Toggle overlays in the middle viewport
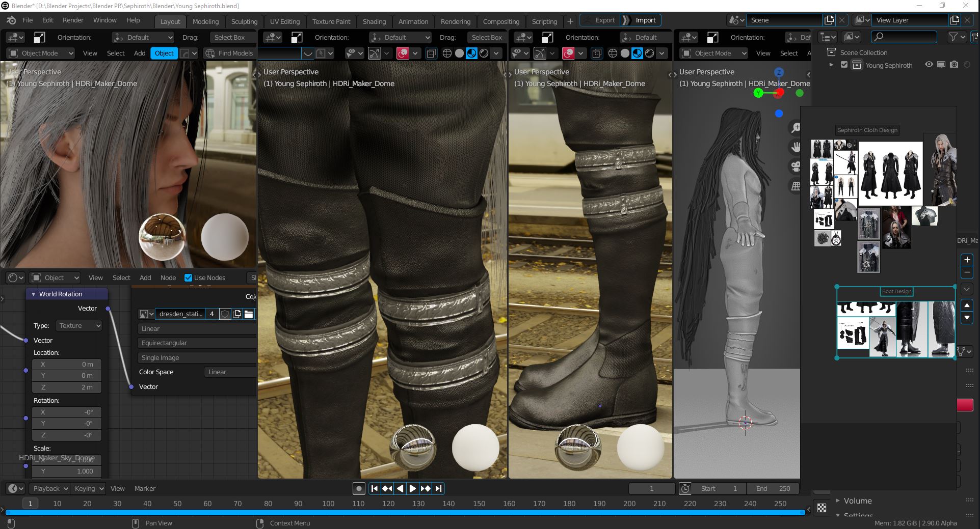This screenshot has height=529, width=980. [403, 53]
